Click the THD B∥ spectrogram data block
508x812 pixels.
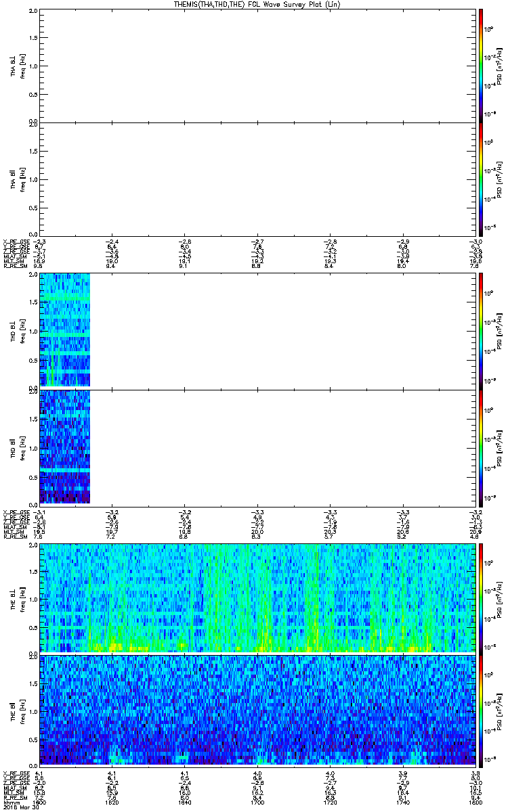64,447
